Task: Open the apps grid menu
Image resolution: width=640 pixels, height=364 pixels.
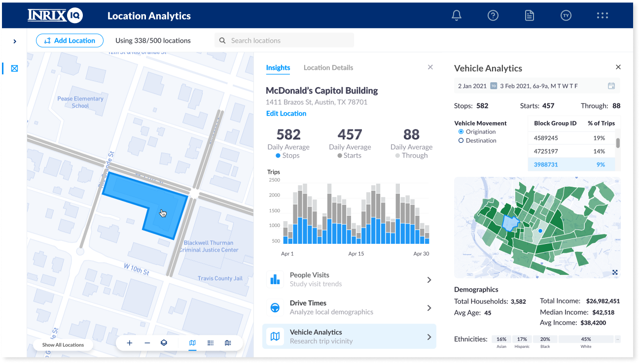Action: (x=603, y=15)
